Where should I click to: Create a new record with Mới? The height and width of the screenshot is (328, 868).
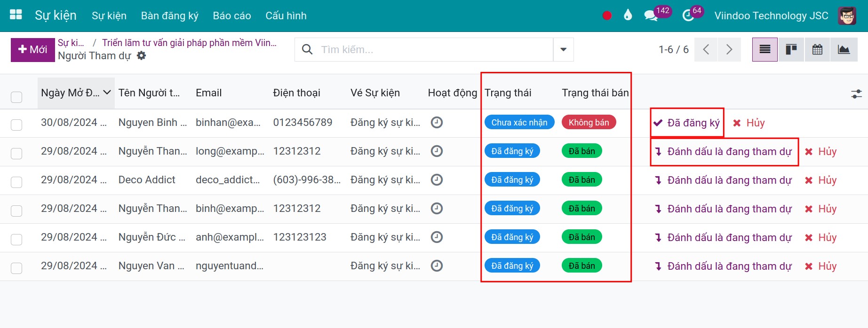[33, 50]
